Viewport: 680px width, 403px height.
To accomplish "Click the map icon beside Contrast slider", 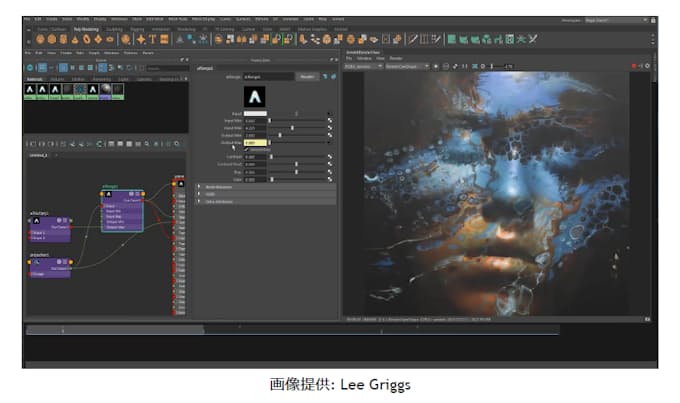I will [x=329, y=157].
